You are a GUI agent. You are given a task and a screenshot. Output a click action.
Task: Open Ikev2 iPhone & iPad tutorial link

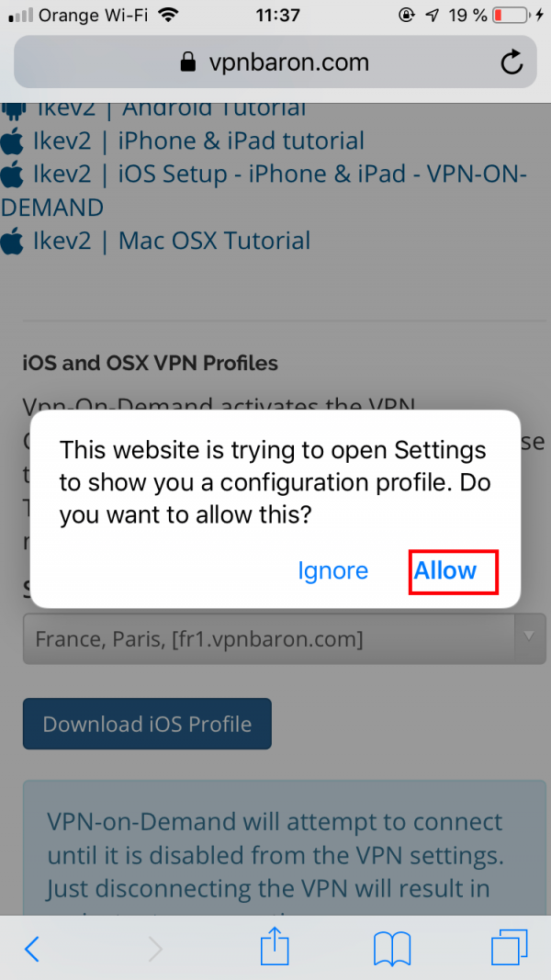pos(198,141)
